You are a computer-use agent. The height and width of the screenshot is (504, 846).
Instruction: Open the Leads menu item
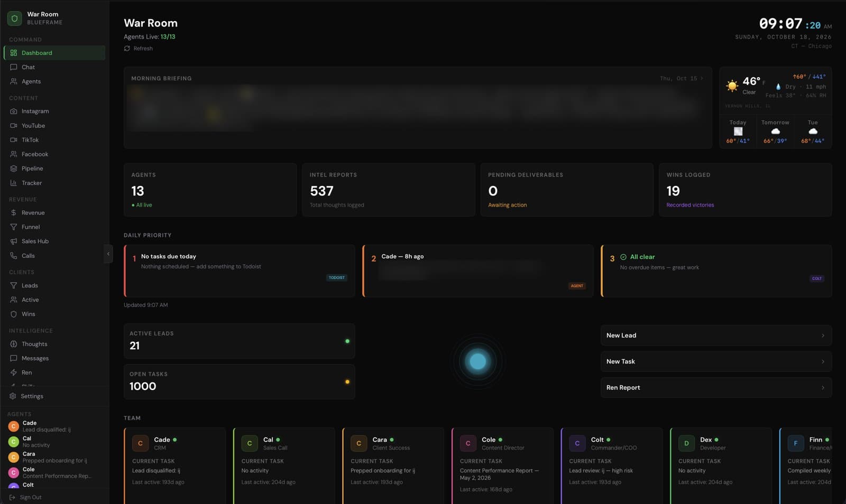54,286
